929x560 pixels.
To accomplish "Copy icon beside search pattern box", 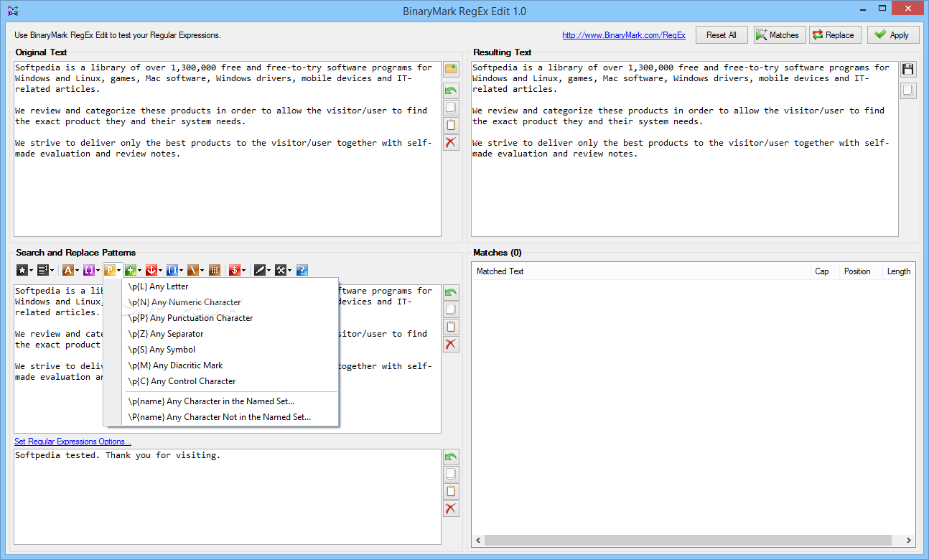I will click(x=451, y=310).
